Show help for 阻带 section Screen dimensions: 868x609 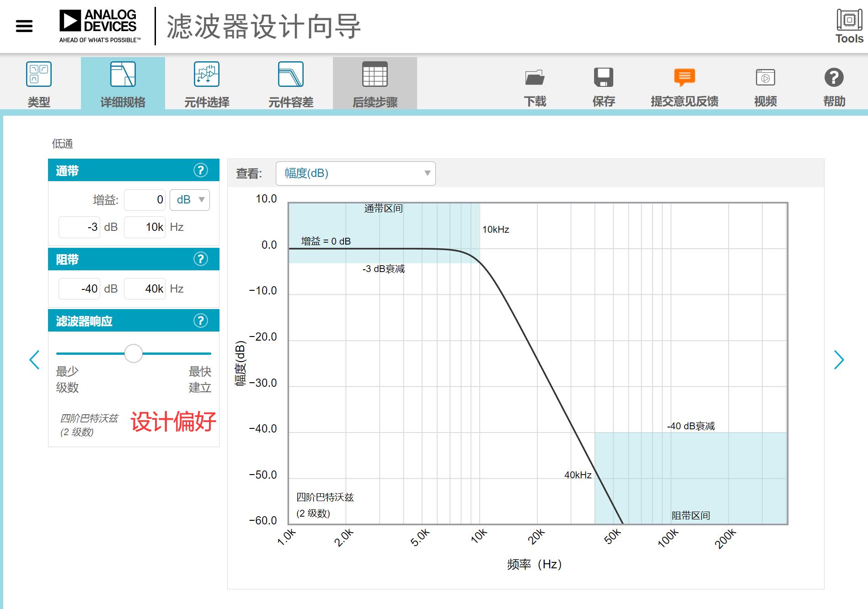pos(200,259)
